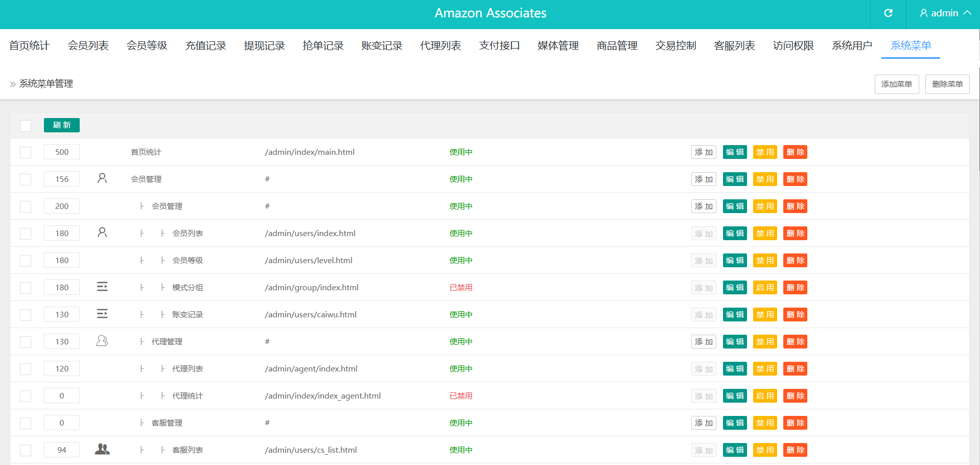Screen dimensions: 980x465
Task: Click the /admin/agent/index.html path text
Action: [x=311, y=369]
